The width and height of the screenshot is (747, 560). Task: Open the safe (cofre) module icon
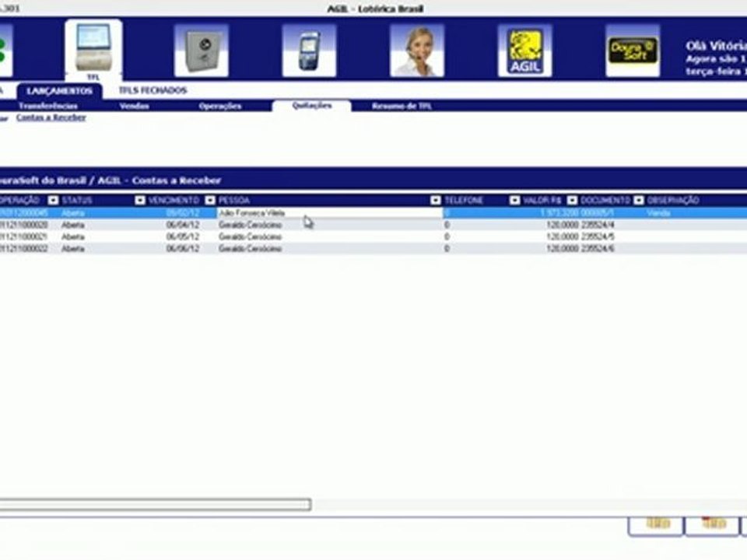(x=202, y=51)
